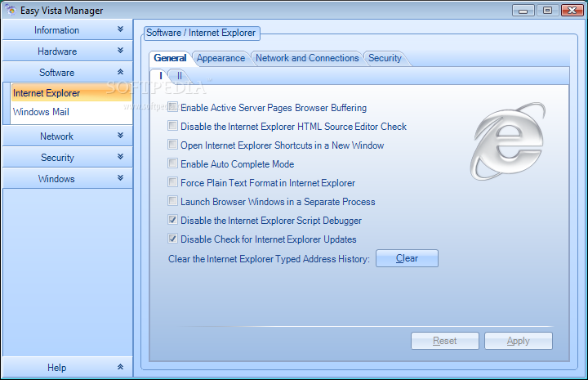Image resolution: width=588 pixels, height=380 pixels.
Task: Click the Information sidebar header label
Action: 56,30
